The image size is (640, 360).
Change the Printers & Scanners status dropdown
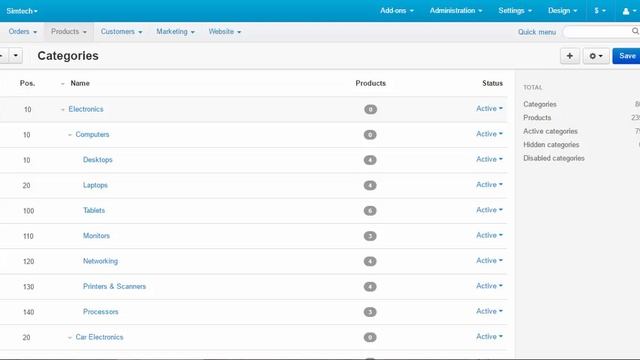[489, 286]
